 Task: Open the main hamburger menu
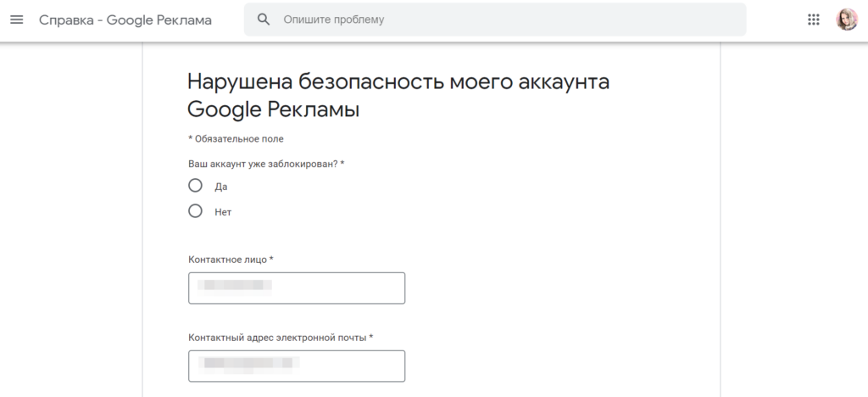pos(17,20)
